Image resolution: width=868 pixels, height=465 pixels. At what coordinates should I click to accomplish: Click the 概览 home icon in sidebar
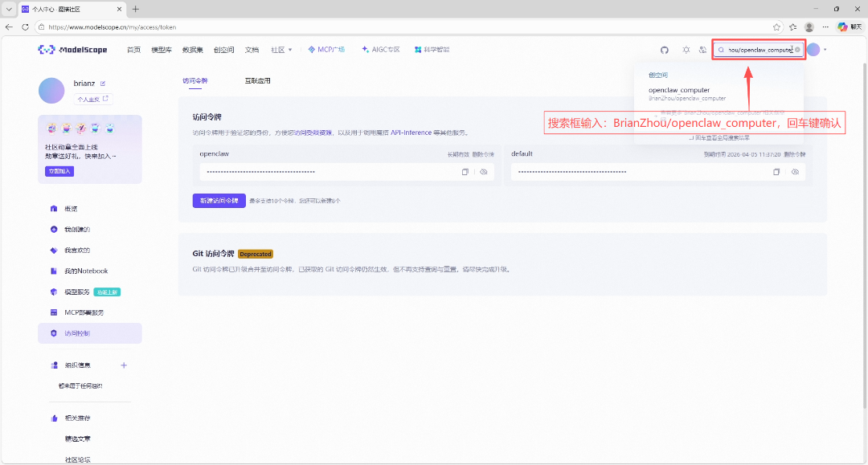coord(54,209)
